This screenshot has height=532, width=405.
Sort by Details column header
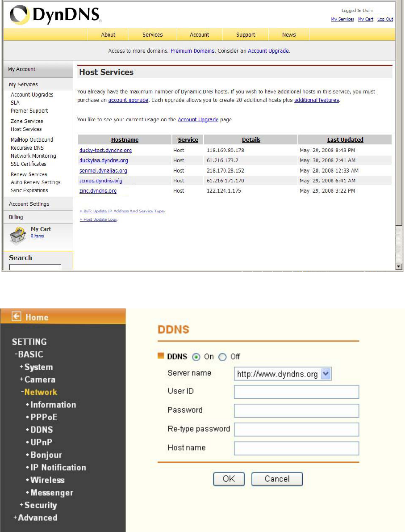coord(251,140)
